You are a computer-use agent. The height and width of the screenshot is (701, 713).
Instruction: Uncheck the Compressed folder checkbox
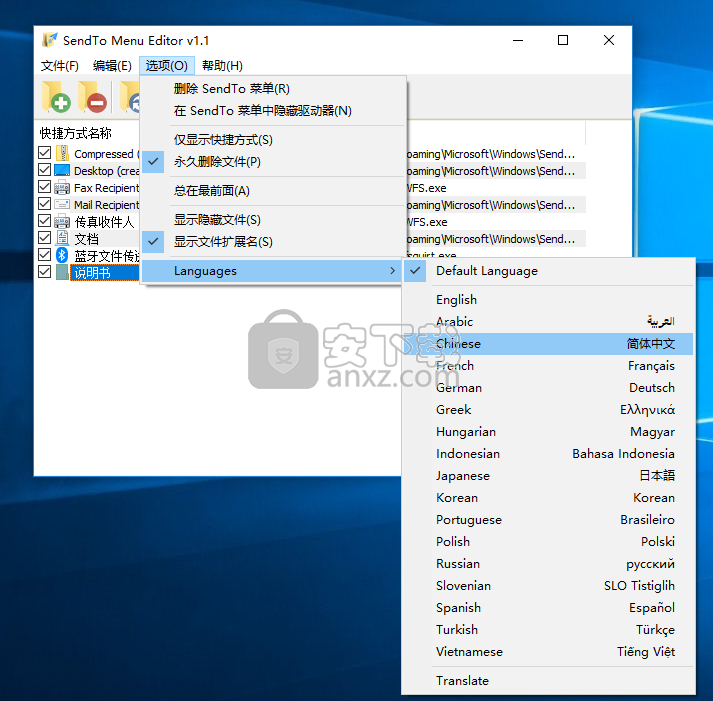tap(45, 153)
